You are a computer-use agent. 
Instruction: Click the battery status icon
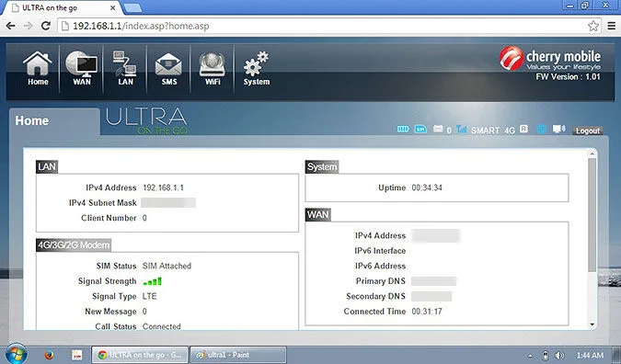[403, 129]
